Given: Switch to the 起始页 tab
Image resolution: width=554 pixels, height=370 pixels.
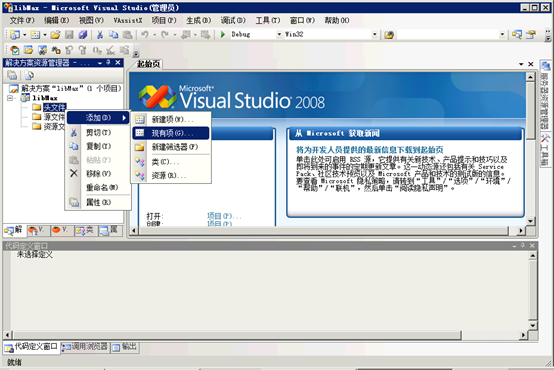Looking at the screenshot, I should coord(148,64).
